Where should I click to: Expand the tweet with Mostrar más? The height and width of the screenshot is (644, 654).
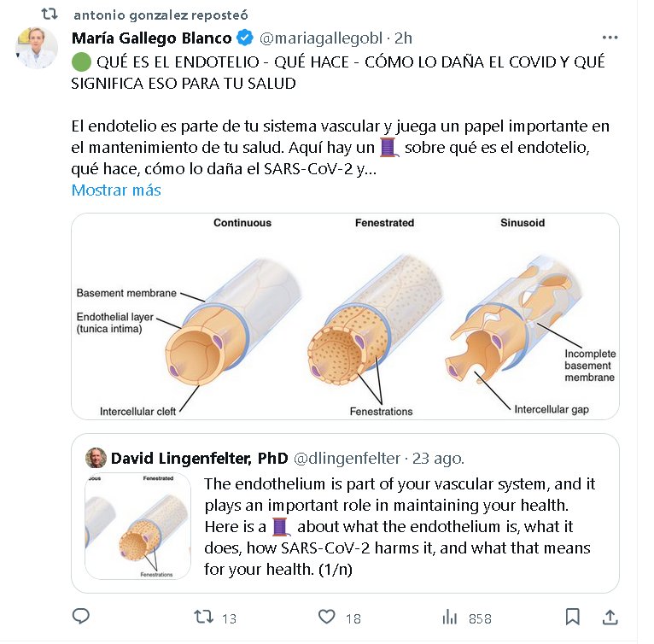click(116, 190)
